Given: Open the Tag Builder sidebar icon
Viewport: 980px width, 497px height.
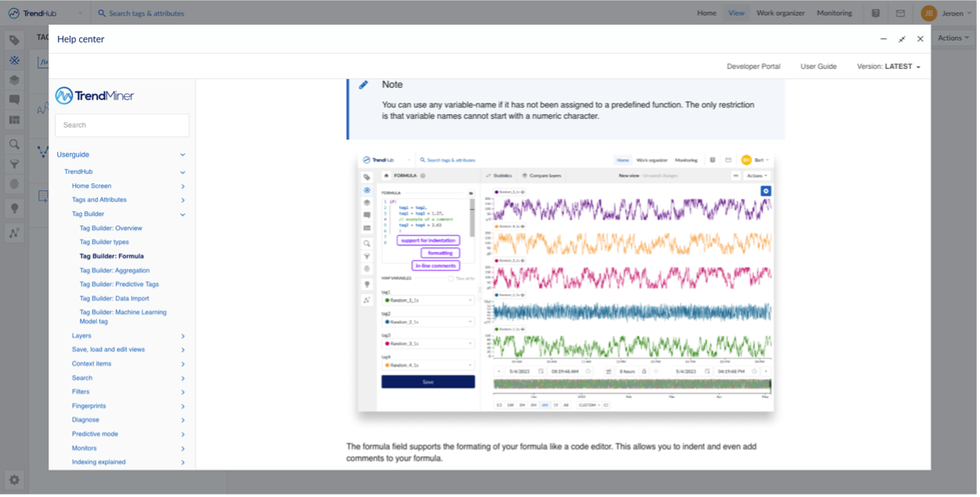Looking at the screenshot, I should pyautogui.click(x=14, y=60).
